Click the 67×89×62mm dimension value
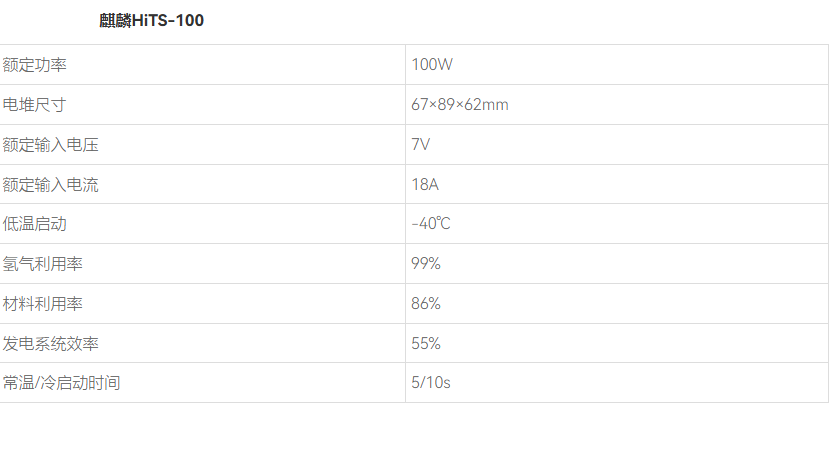The image size is (829, 460). 460,105
